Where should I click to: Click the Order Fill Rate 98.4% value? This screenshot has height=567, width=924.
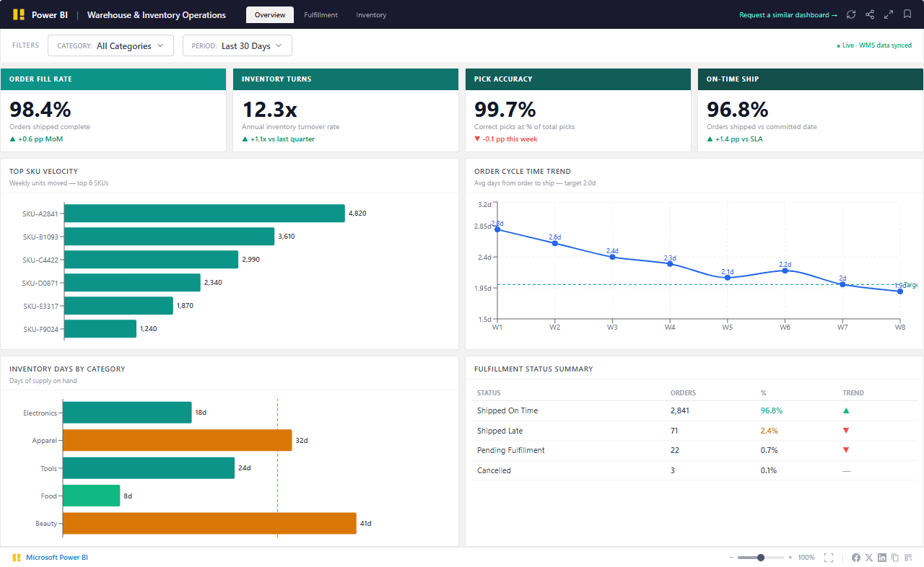tap(40, 110)
